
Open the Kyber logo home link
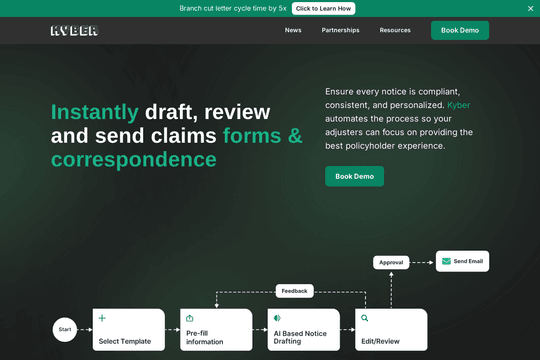[74, 31]
